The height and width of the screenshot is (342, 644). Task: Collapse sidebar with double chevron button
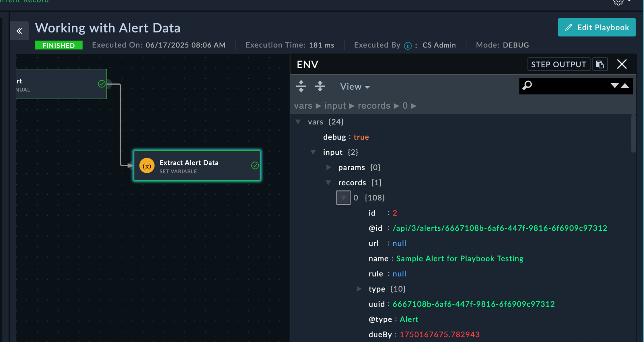coord(19,31)
